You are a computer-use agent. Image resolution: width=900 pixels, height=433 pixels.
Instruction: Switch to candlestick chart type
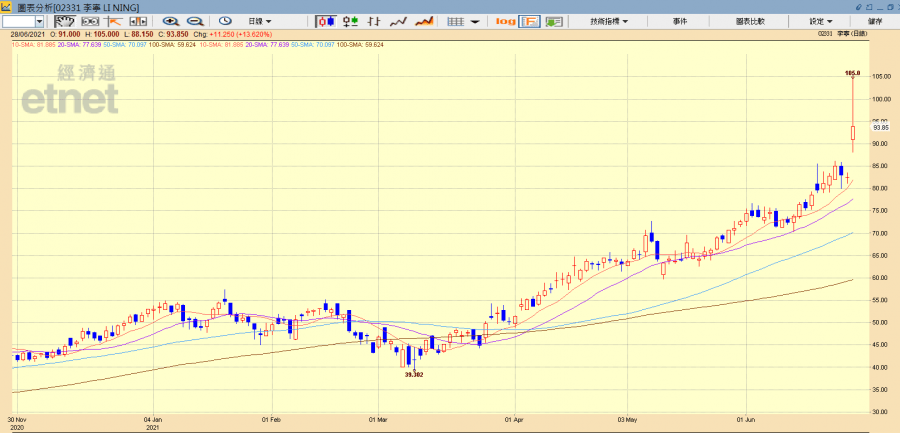(x=327, y=21)
